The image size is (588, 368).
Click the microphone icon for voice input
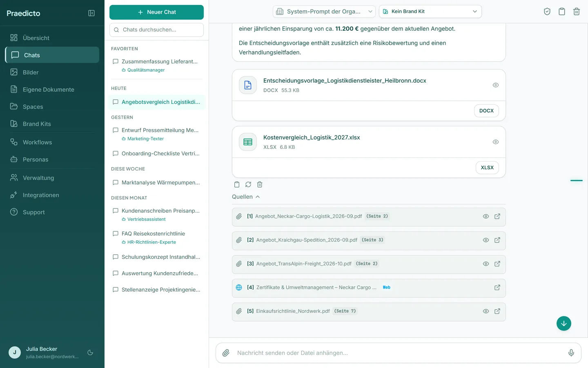coord(571,353)
